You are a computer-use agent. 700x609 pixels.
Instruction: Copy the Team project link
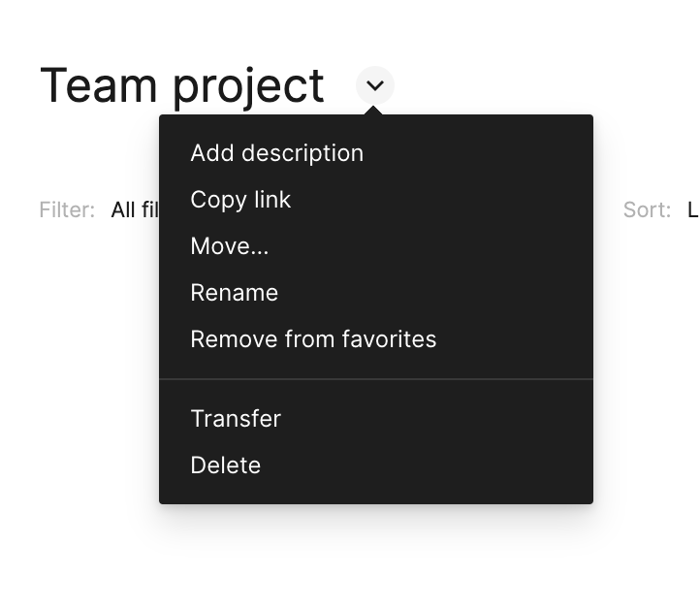(240, 200)
